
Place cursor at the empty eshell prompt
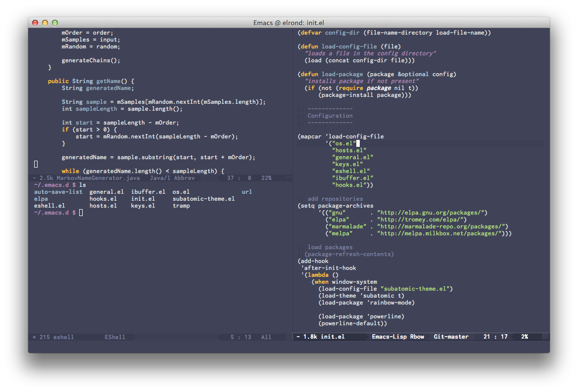pos(81,213)
